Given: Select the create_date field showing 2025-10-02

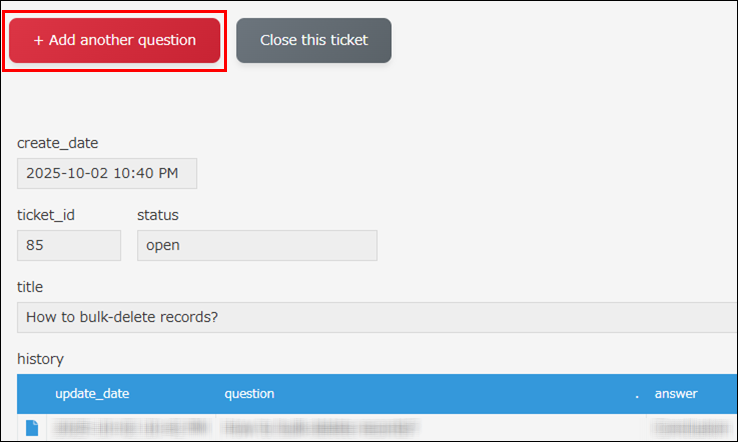Looking at the screenshot, I should (x=107, y=173).
